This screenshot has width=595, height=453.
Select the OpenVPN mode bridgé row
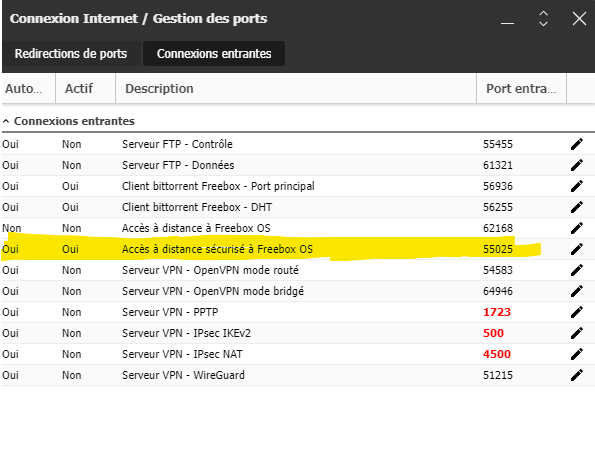298,291
